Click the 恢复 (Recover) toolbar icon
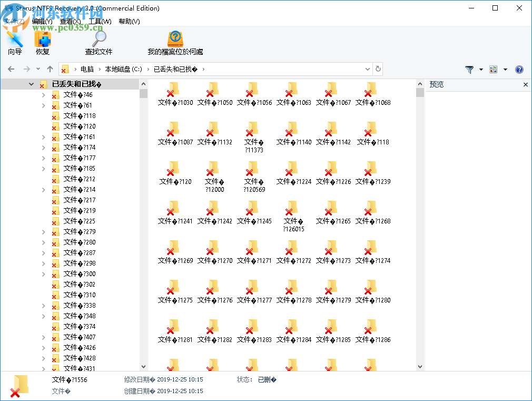The height and width of the screenshot is (401, 532). click(42, 42)
